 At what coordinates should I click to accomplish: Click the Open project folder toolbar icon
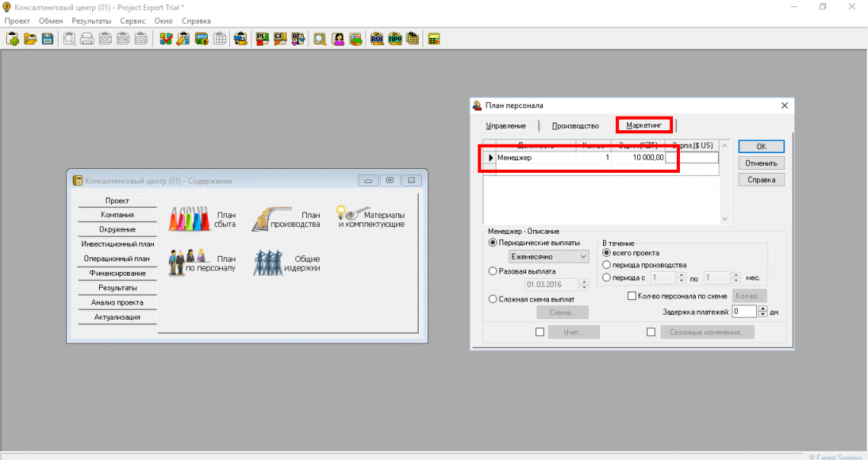coord(30,39)
